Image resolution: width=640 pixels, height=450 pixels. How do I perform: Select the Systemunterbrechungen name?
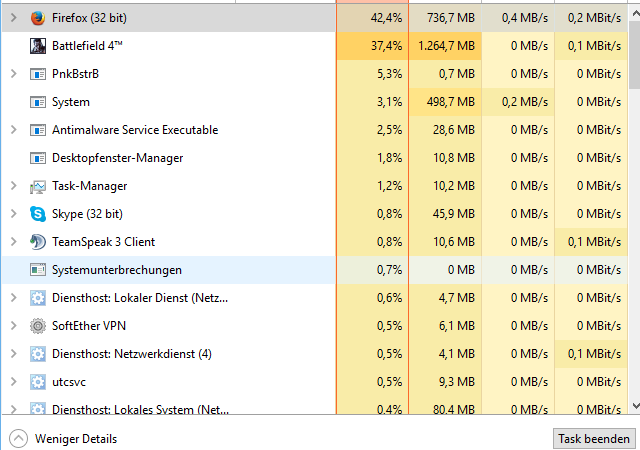[x=117, y=270]
